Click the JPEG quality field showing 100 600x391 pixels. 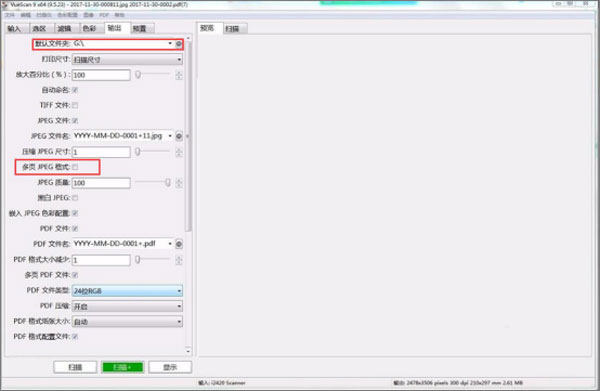coord(101,183)
